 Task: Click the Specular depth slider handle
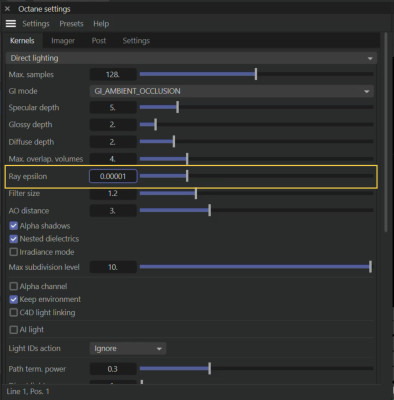(178, 107)
